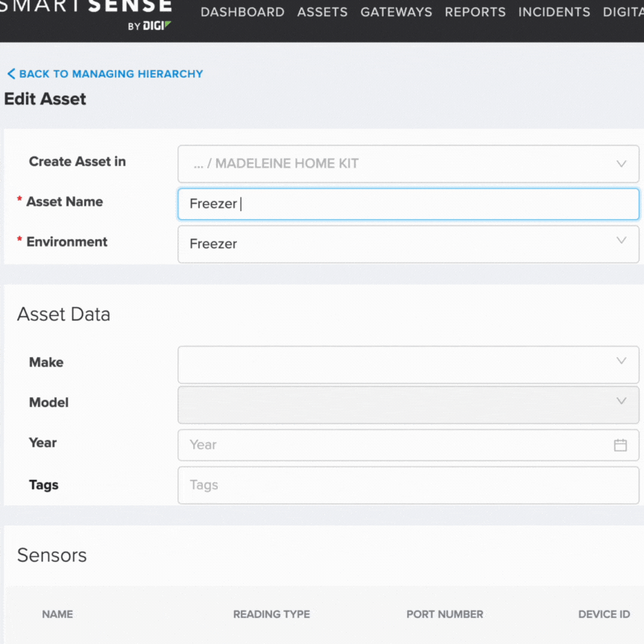Open the Year calendar picker icon
644x644 pixels.
pyautogui.click(x=620, y=445)
